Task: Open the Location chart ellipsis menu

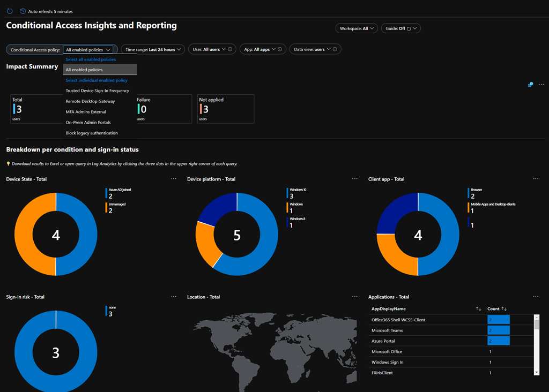Action: [x=354, y=297]
